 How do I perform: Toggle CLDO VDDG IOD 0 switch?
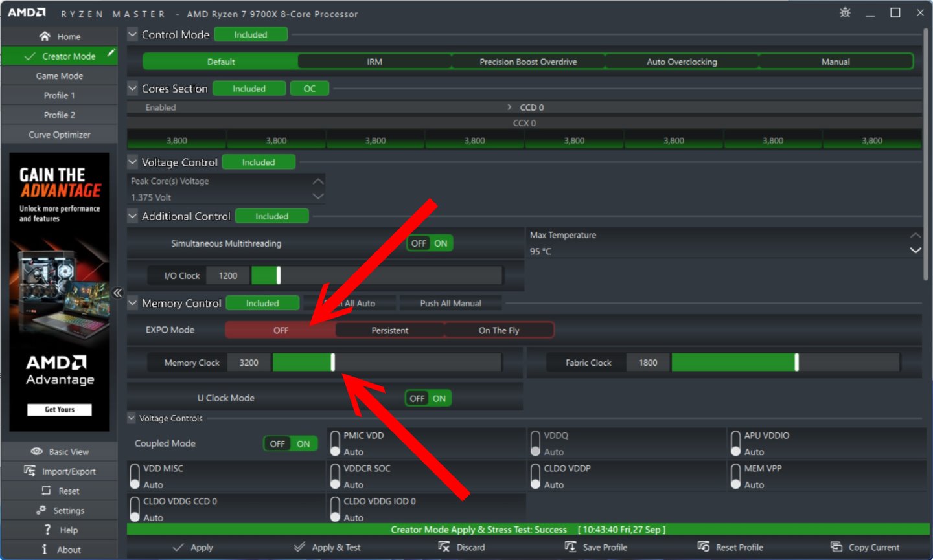pyautogui.click(x=335, y=509)
